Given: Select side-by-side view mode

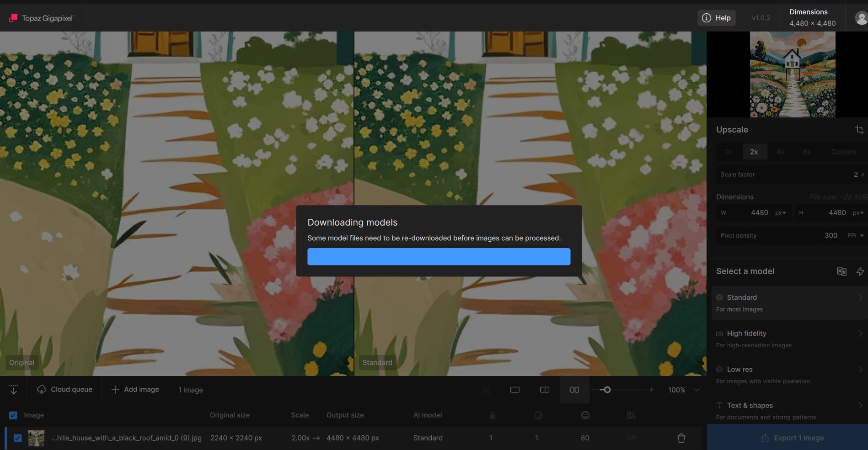Looking at the screenshot, I should [x=574, y=390].
